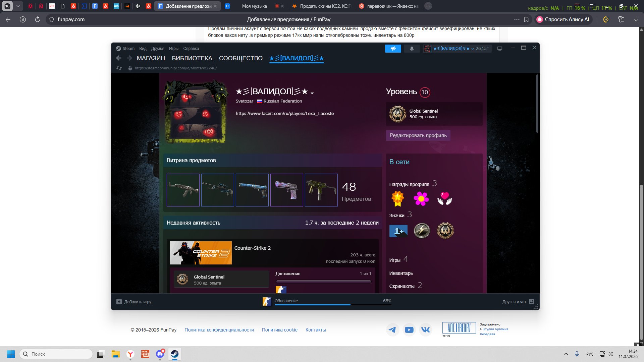
Task: Close the "Добавление предложения" tab
Action: click(x=215, y=6)
